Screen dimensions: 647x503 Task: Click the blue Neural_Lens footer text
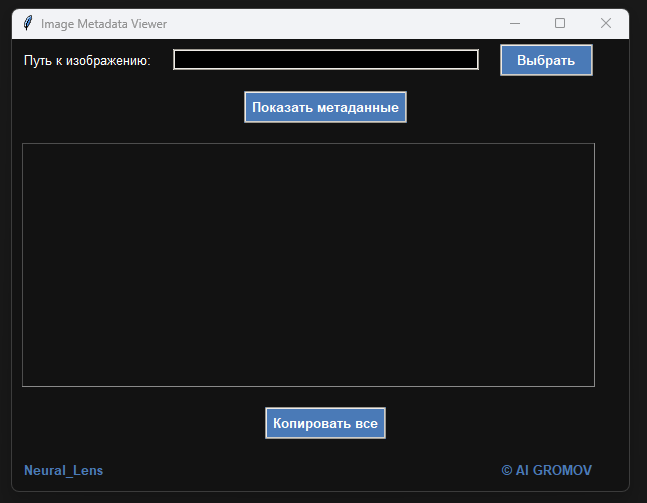63,470
